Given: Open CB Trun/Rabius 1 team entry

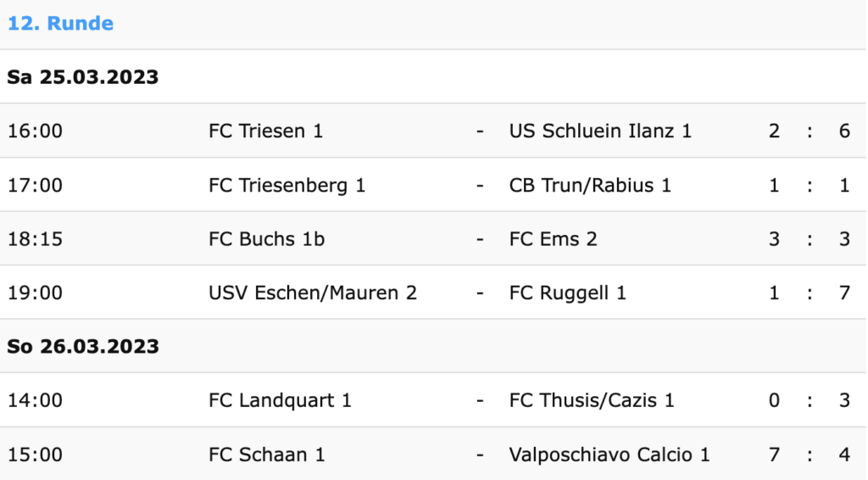Looking at the screenshot, I should coord(590,185).
